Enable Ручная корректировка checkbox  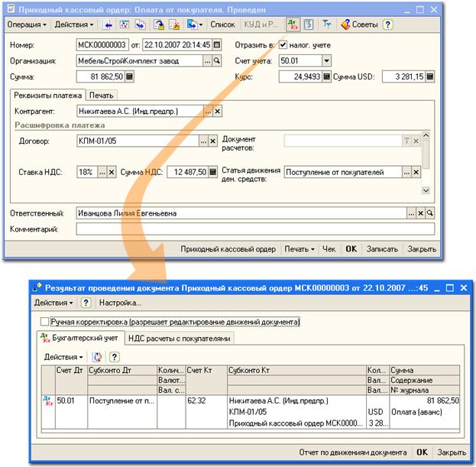point(44,323)
